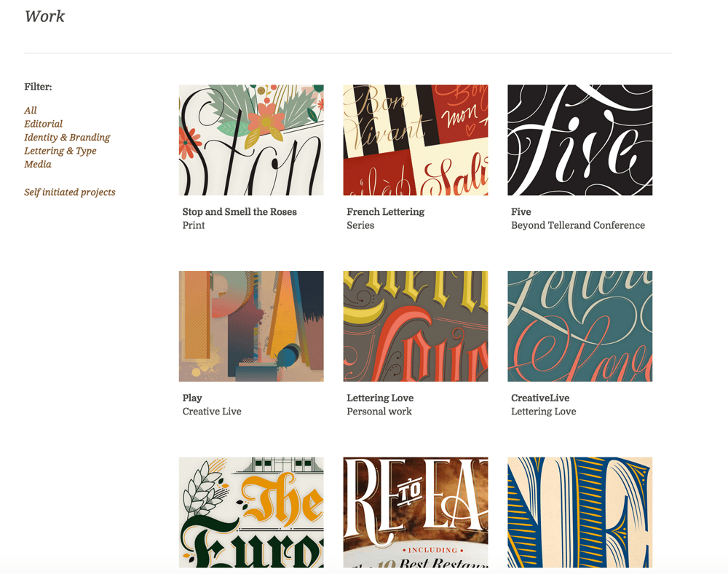Click the 'Lettering Love' bold title
The image size is (728, 574).
tap(380, 398)
